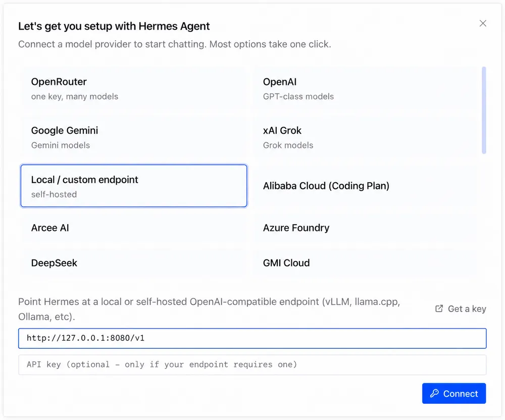Close the Hermes Agent setup dialog
The width and height of the screenshot is (505, 420).
point(482,23)
